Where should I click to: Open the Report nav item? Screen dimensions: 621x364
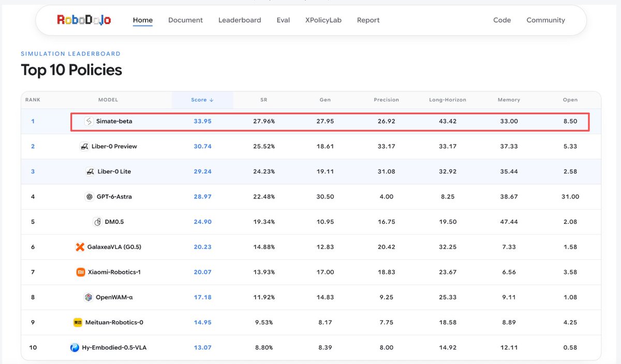368,20
